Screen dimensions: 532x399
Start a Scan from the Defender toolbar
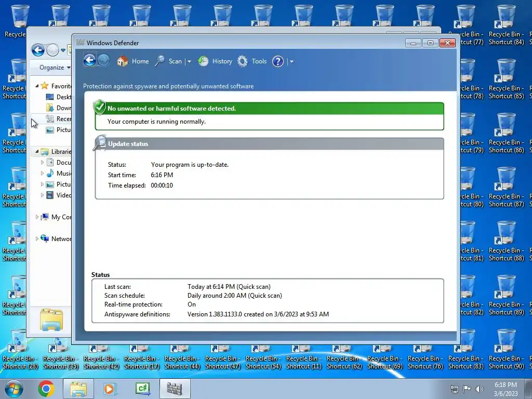point(168,61)
